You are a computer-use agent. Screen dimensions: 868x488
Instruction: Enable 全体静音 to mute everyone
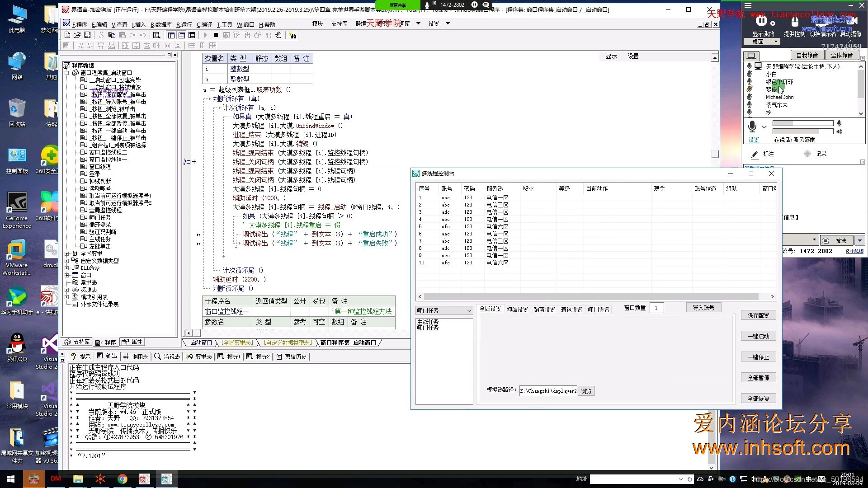coord(843,55)
